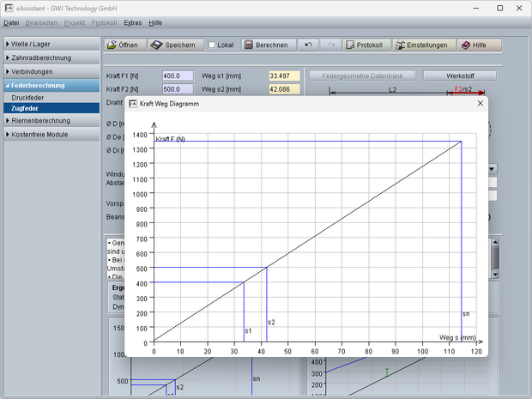Expand the Zahnradberechnung section
Image resolution: width=532 pixels, height=399 pixels.
point(51,57)
